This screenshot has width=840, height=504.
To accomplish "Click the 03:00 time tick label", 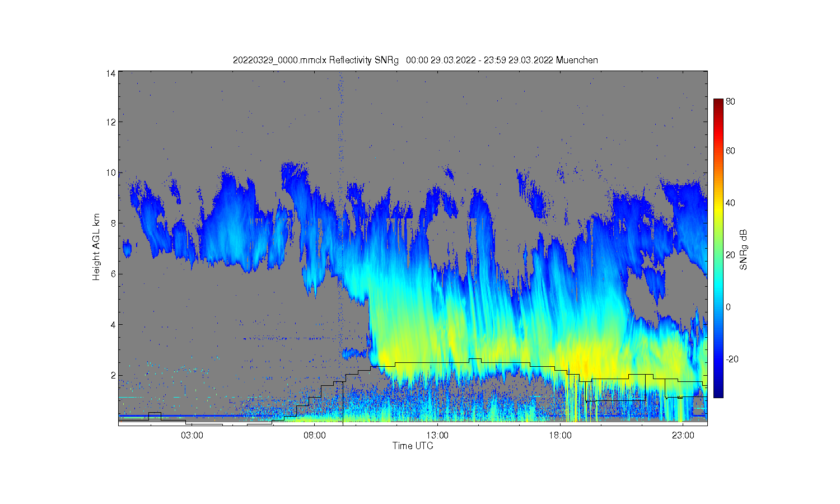I will 192,436.
